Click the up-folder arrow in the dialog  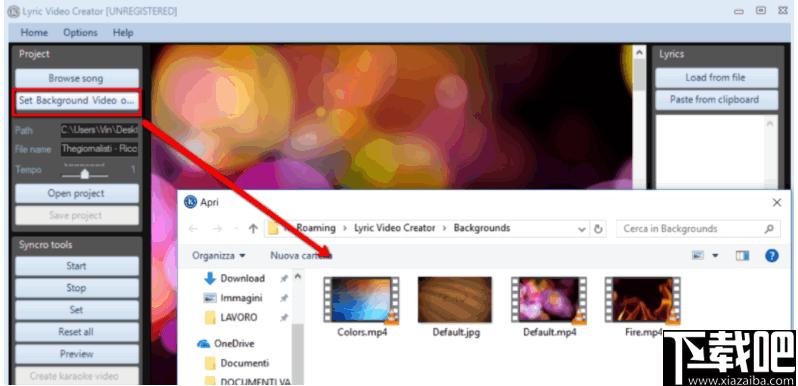tap(253, 229)
